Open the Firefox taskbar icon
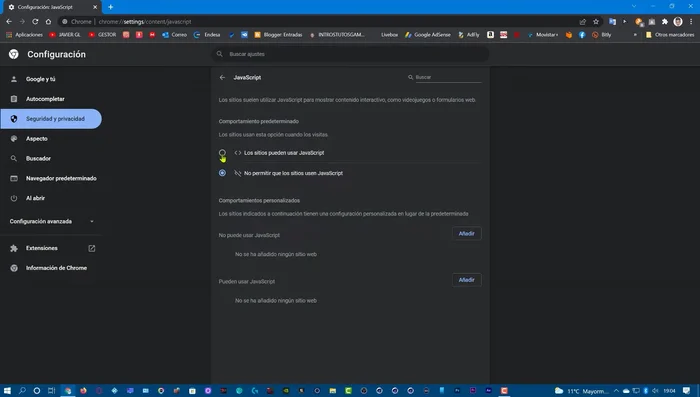 83,391
